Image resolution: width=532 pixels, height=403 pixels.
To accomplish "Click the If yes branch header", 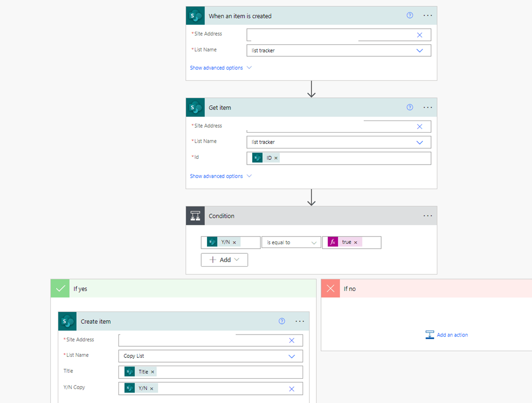I will point(183,288).
